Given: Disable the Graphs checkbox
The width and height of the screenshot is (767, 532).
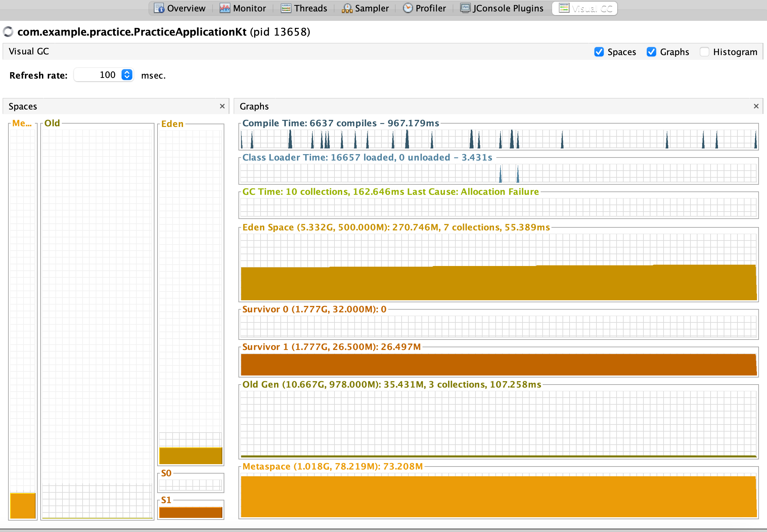Looking at the screenshot, I should (651, 52).
